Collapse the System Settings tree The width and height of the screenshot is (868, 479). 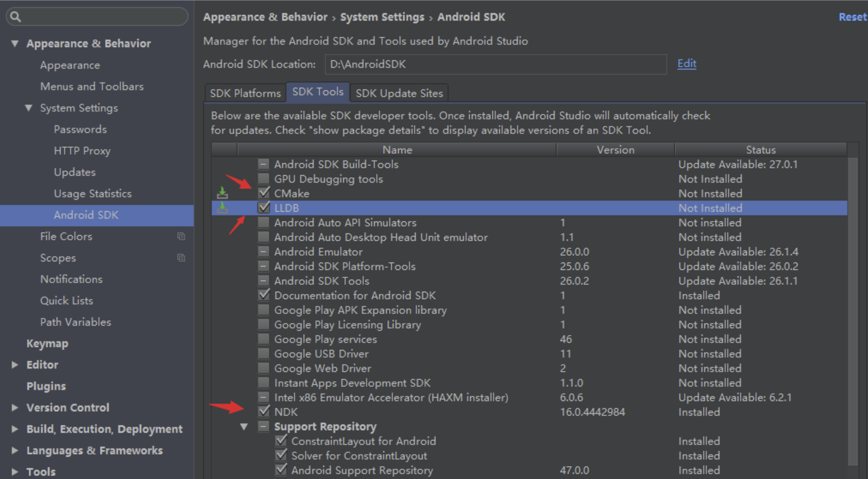pyautogui.click(x=29, y=108)
